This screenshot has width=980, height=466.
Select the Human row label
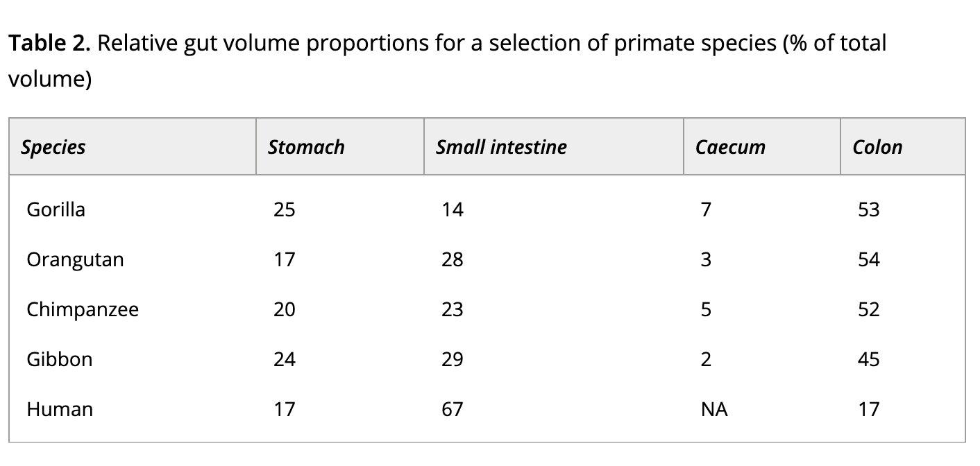[60, 409]
